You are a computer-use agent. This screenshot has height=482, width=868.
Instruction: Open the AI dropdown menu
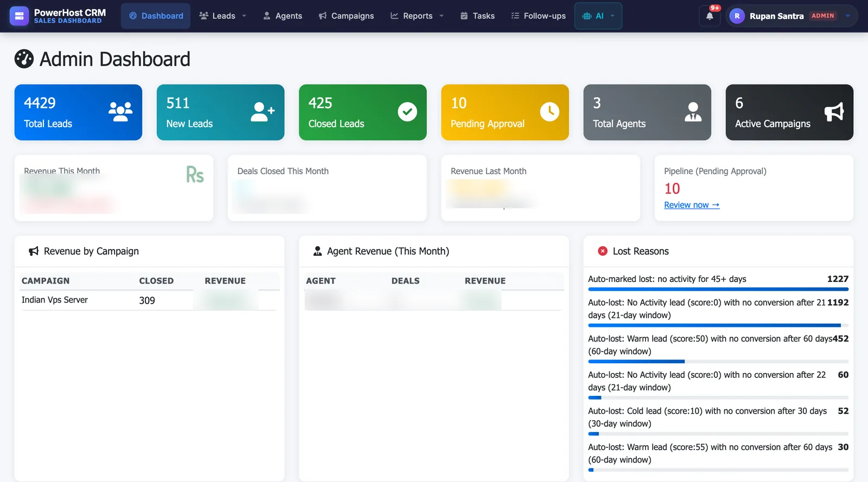coord(598,16)
